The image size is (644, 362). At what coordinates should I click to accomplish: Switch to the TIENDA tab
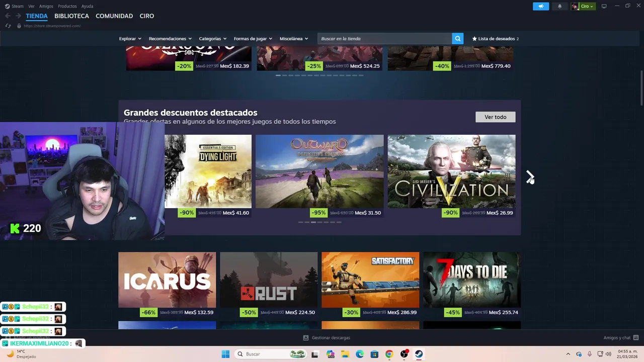37,16
